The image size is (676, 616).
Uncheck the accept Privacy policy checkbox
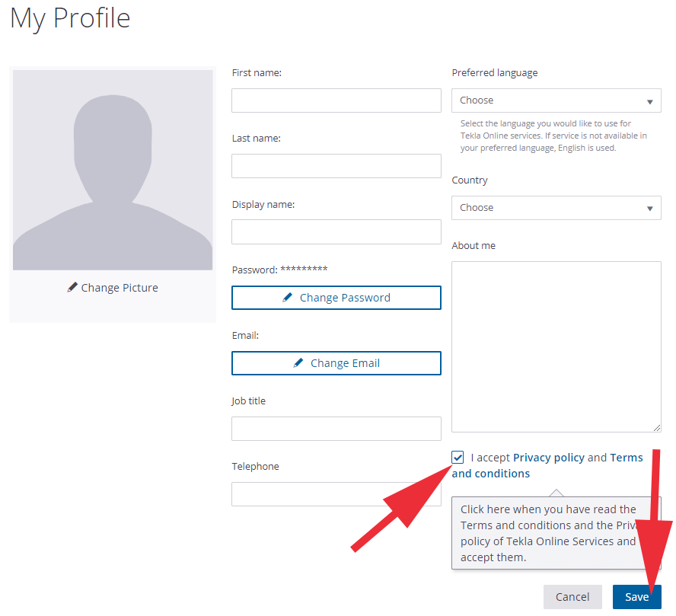(458, 457)
